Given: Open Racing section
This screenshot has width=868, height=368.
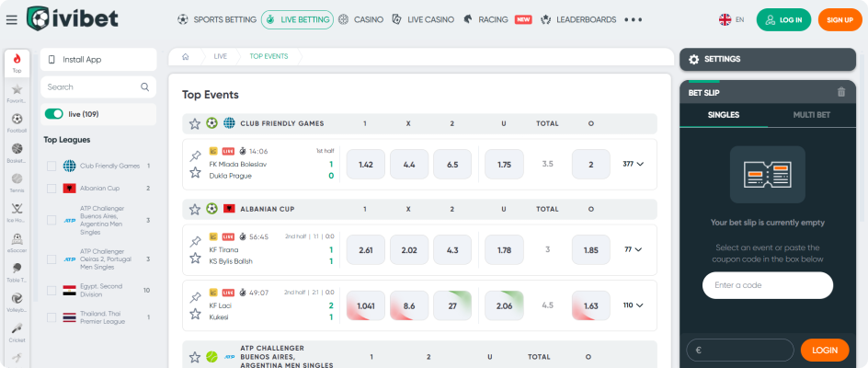Looking at the screenshot, I should click(497, 20).
